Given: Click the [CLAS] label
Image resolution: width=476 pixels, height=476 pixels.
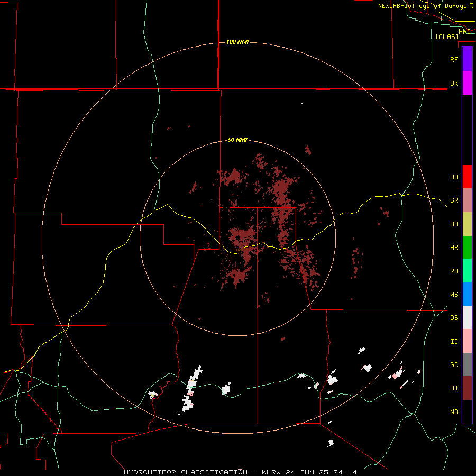Looking at the screenshot, I should [447, 36].
